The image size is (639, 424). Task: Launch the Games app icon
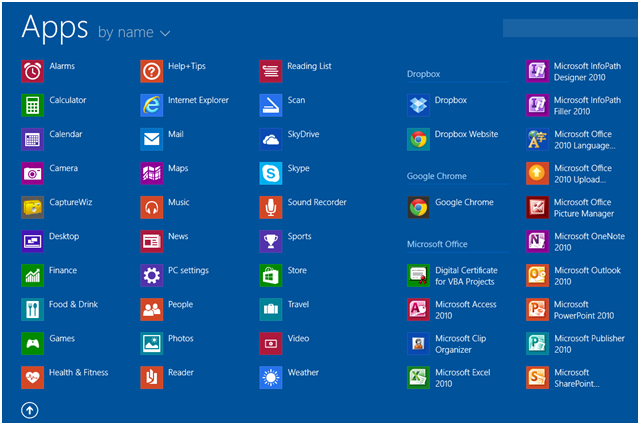(33, 344)
